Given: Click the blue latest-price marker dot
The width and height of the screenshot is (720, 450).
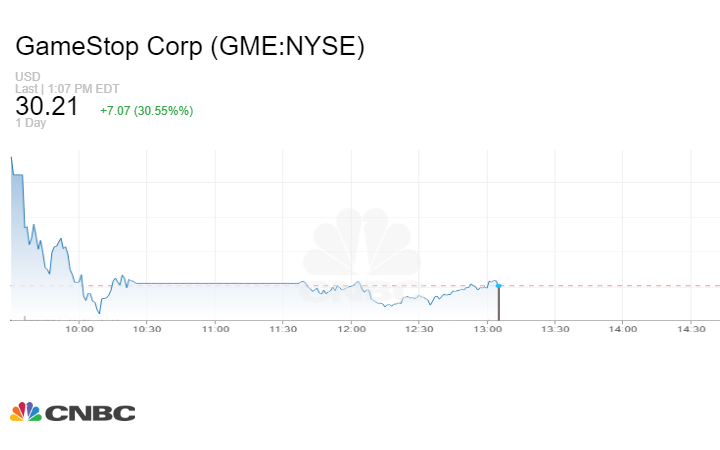Looking at the screenshot, I should point(498,285).
